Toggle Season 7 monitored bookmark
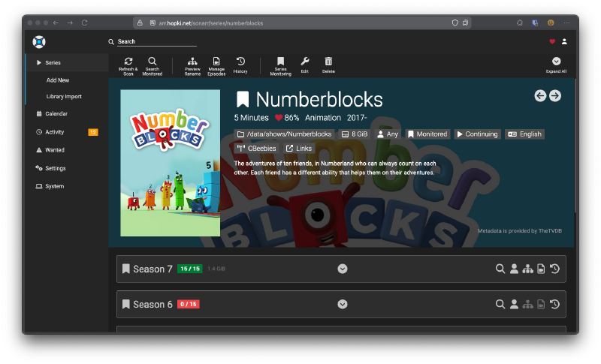This screenshot has height=364, width=601. tap(126, 269)
